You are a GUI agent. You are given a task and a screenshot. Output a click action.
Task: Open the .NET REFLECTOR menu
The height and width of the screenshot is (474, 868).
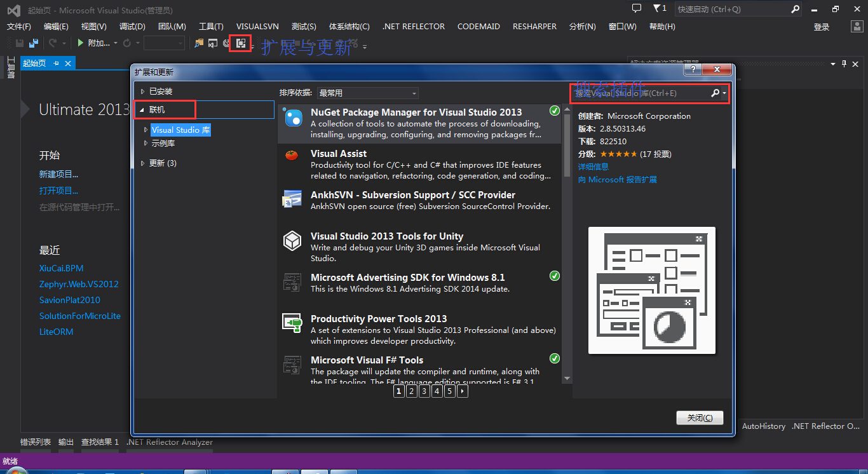(414, 27)
